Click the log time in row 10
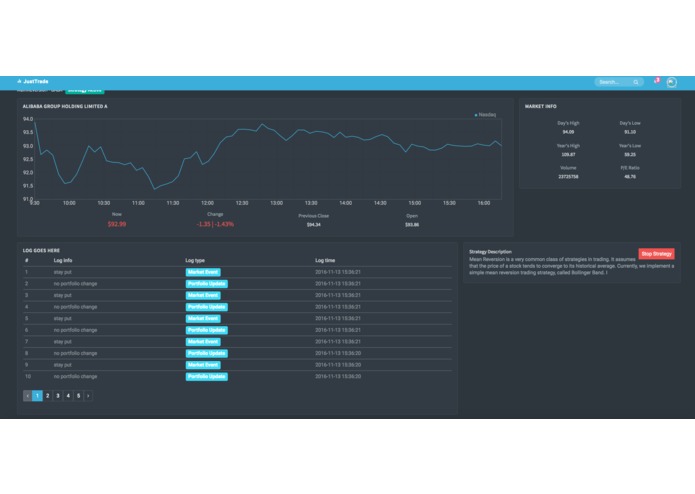Image resolution: width=695 pixels, height=494 pixels. point(338,377)
